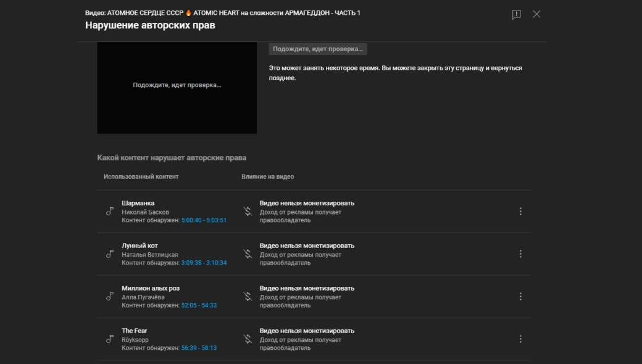Screen dimensions: 642x364
Task: Click the 'Какой контент нарушает авторские права' heading
Action: click(172, 158)
